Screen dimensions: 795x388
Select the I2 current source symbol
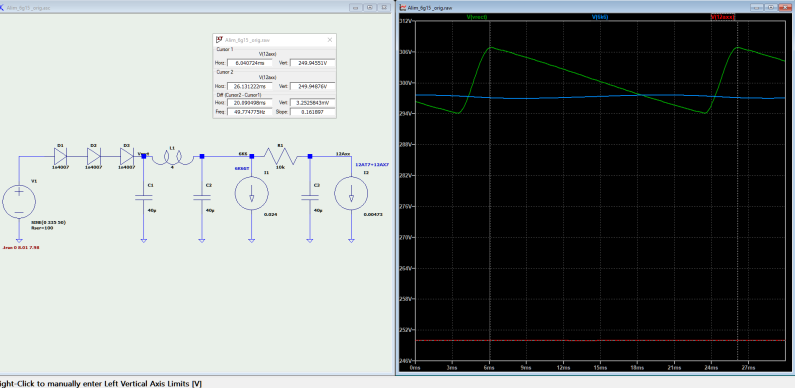(351, 194)
